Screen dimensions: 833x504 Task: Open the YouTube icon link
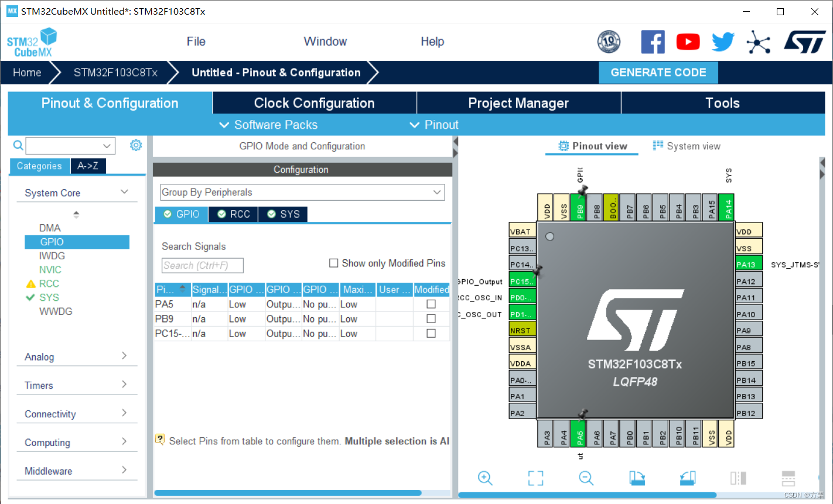click(688, 42)
